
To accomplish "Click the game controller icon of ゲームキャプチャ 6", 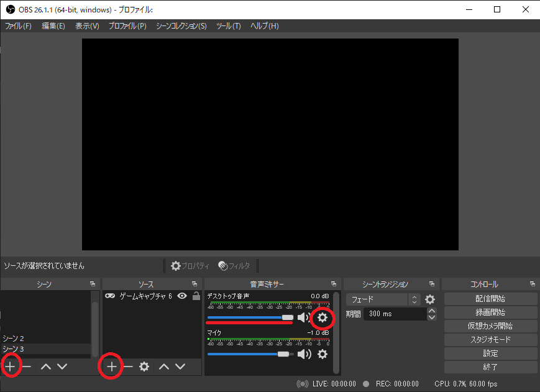I will [x=110, y=296].
